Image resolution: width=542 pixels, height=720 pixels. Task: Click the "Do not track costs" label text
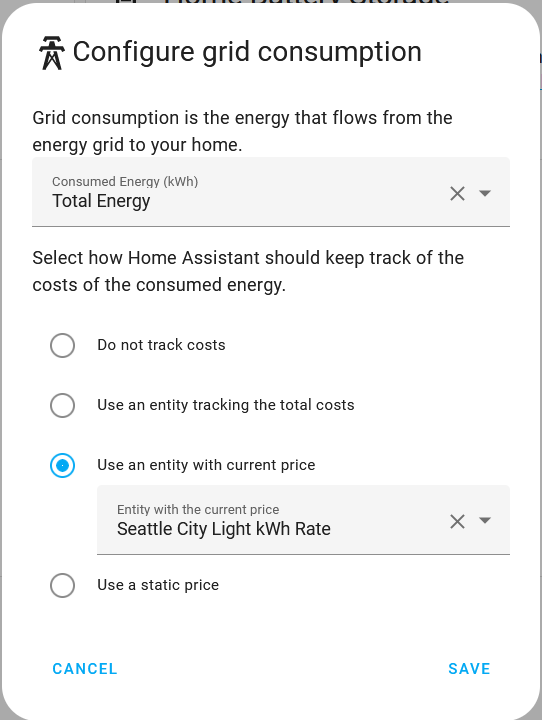click(161, 345)
